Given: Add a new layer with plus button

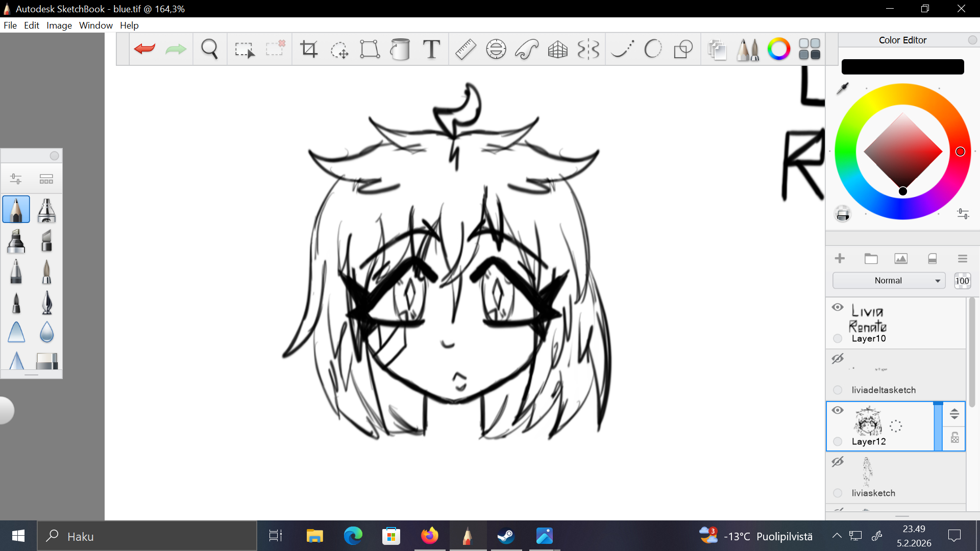Looking at the screenshot, I should click(840, 259).
